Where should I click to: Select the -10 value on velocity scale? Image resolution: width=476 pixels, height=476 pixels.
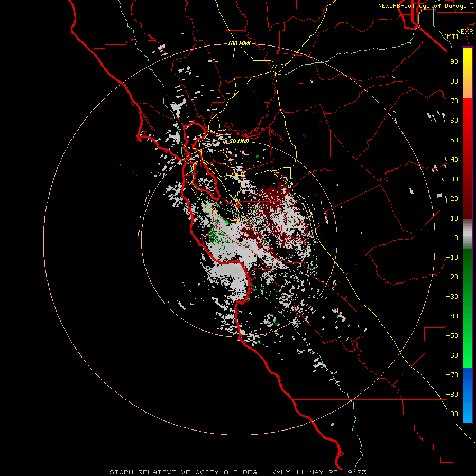(452, 258)
